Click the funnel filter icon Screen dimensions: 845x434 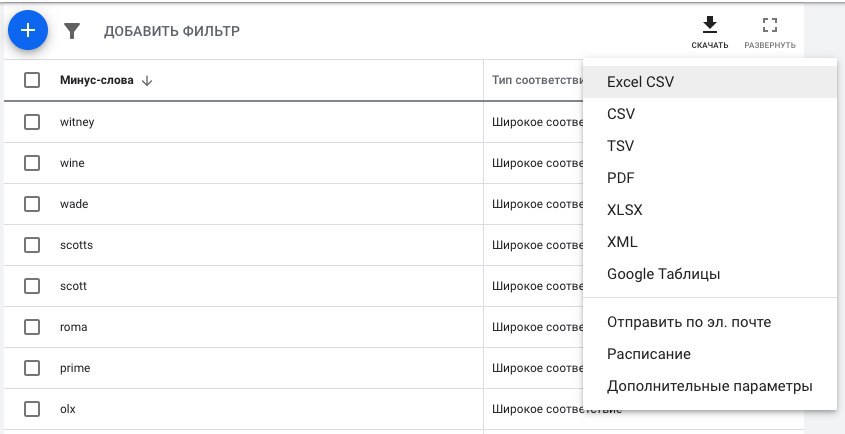[x=72, y=31]
